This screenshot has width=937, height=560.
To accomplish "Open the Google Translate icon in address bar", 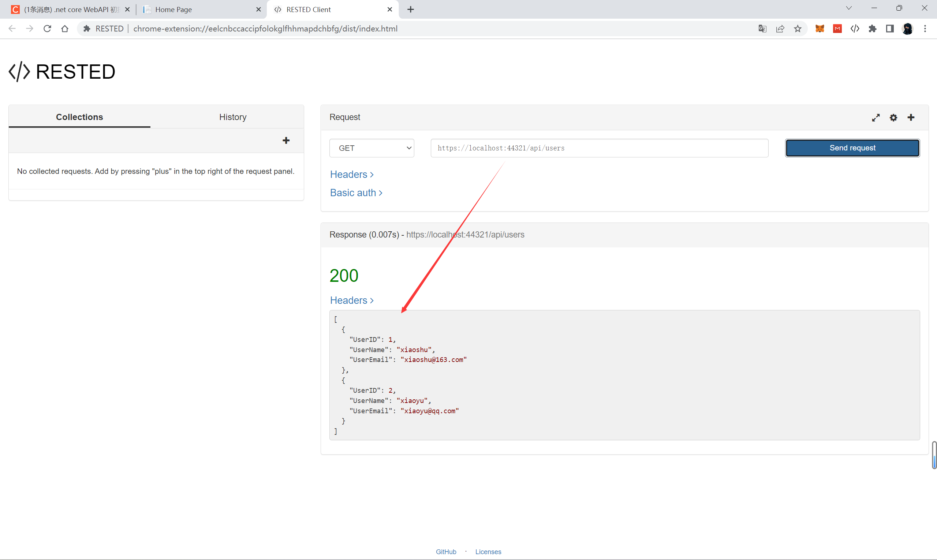I will [762, 29].
